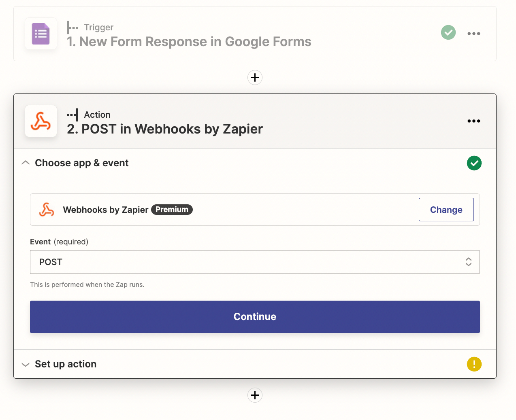The image size is (516, 420).
Task: Click the Google Forms trigger icon
Action: (x=41, y=34)
